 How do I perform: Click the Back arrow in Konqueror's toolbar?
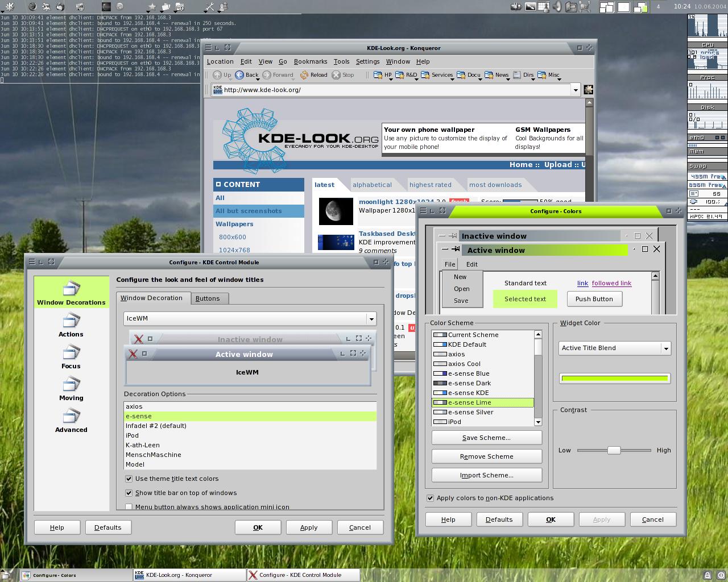click(247, 75)
